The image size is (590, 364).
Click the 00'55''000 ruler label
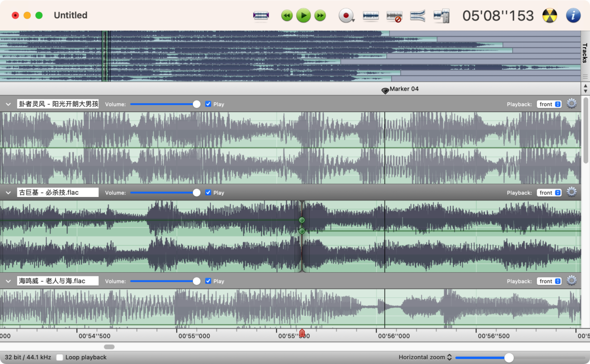(194, 336)
